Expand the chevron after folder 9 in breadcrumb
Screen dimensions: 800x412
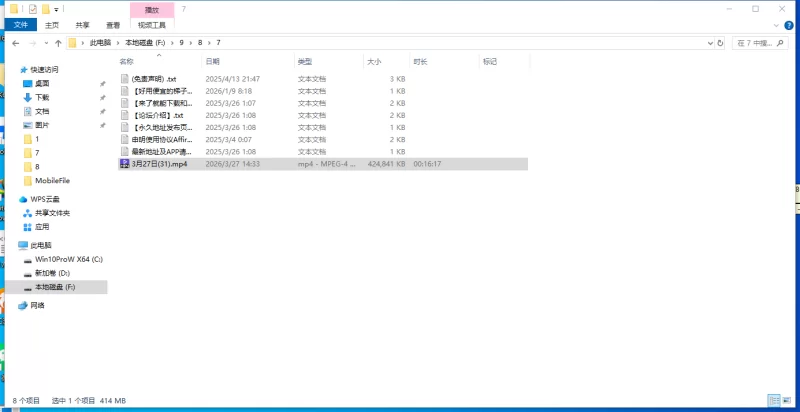[x=191, y=43]
